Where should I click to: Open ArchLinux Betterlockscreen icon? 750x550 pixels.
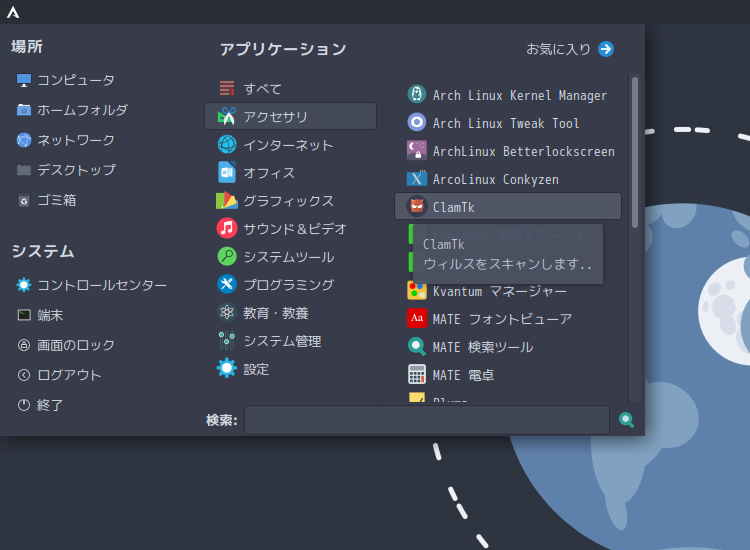[x=417, y=150]
